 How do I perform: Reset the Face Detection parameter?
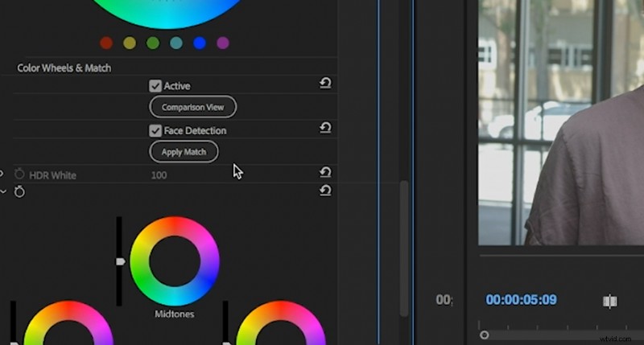(325, 128)
